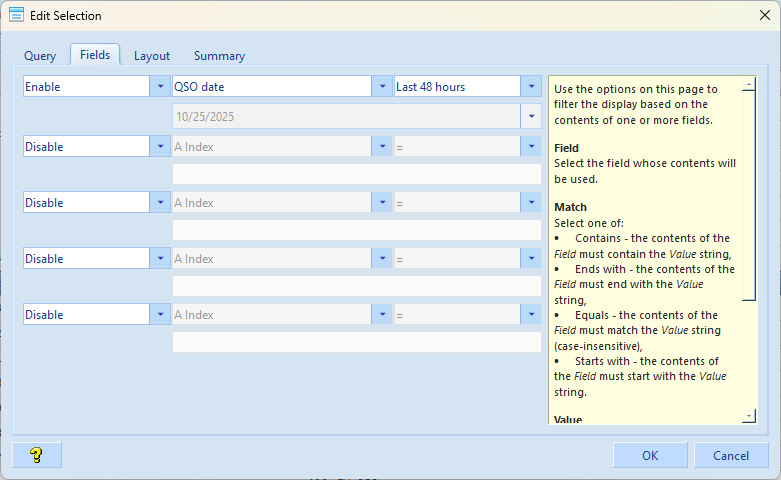Click the yellow question mark help icon
781x480 pixels.
(37, 455)
